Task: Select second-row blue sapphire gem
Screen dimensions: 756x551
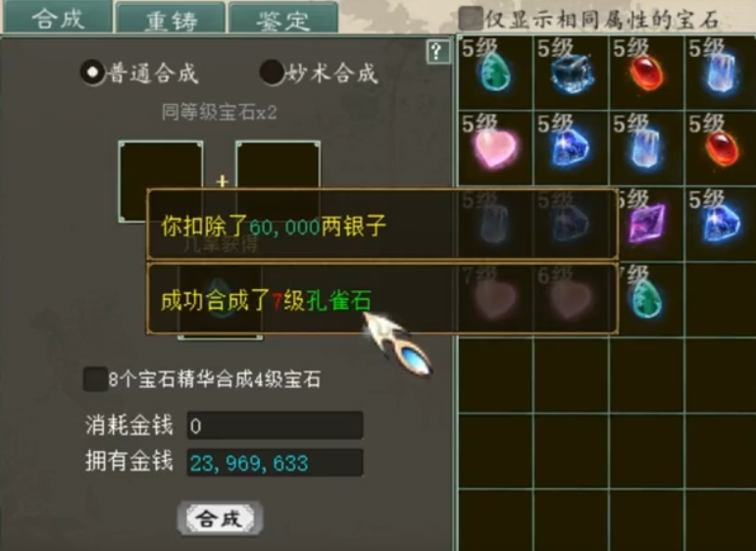Action: 572,148
